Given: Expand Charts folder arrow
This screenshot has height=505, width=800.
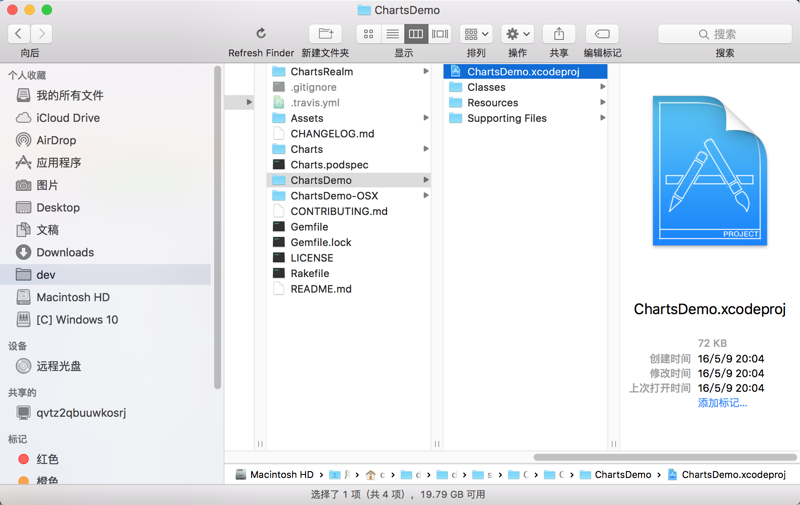Looking at the screenshot, I should tap(426, 149).
